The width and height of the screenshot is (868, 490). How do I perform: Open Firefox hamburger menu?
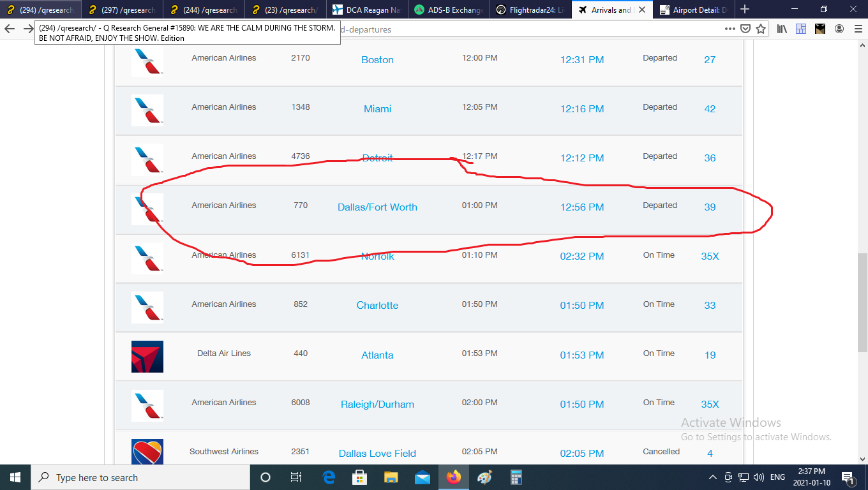click(x=857, y=29)
